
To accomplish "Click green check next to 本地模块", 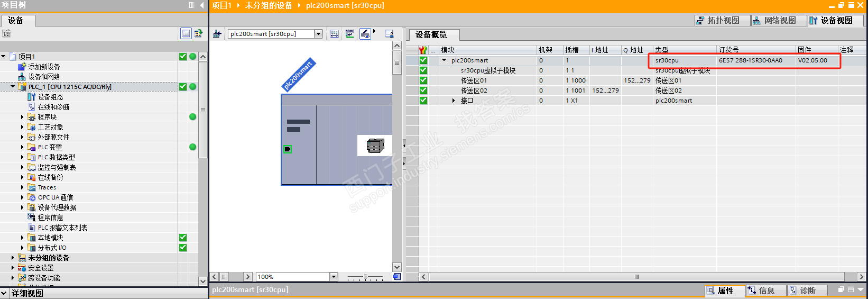I will tap(183, 238).
